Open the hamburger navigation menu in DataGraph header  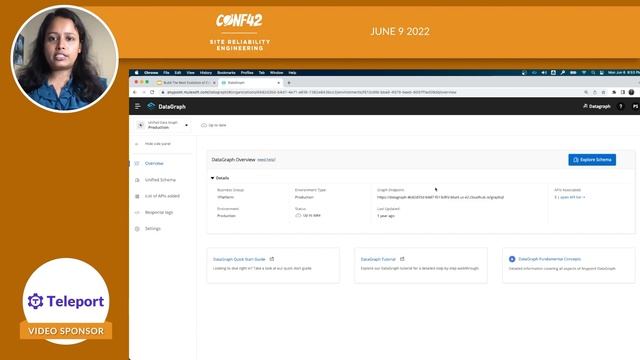138,106
